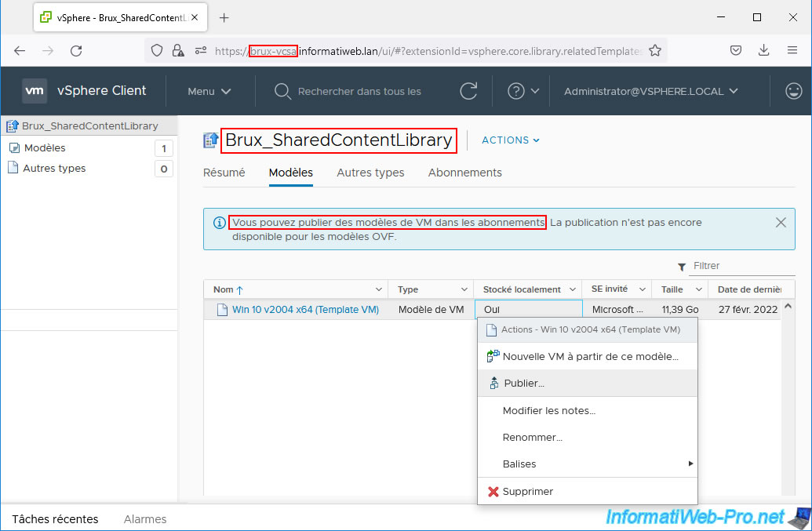Select the Modèles tab
The width and height of the screenshot is (812, 531).
[x=290, y=173]
